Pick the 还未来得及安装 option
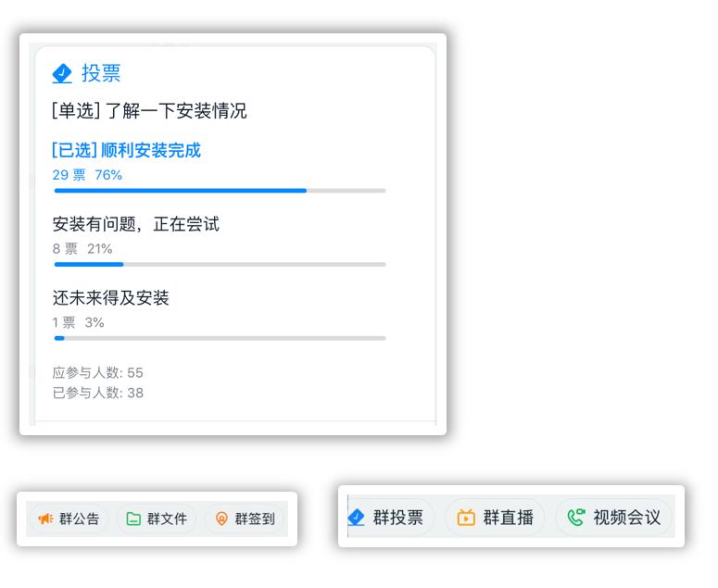Image resolution: width=718 pixels, height=588 pixels. pyautogui.click(x=111, y=298)
